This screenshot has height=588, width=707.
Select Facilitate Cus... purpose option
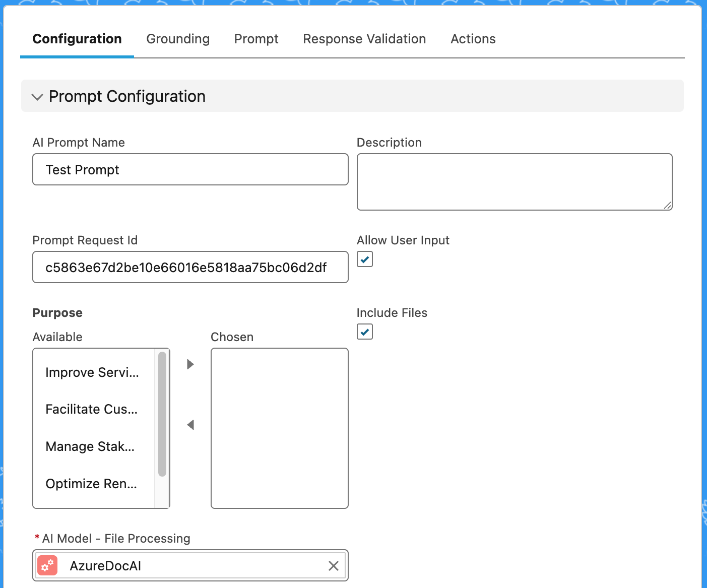point(92,409)
